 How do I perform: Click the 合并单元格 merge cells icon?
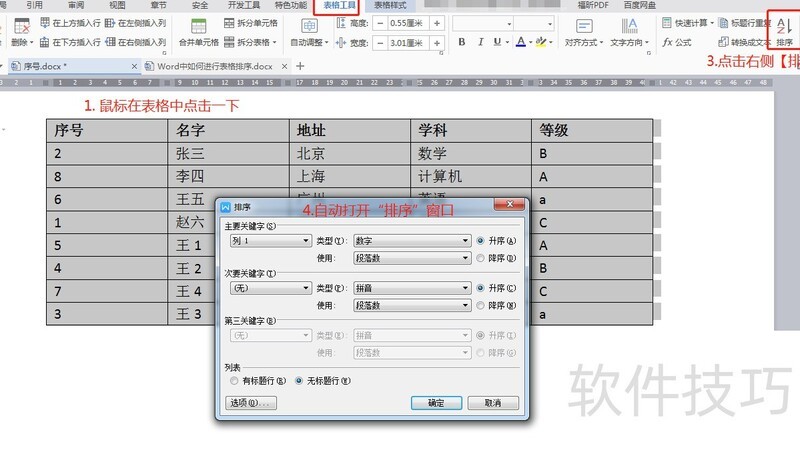pos(198,30)
